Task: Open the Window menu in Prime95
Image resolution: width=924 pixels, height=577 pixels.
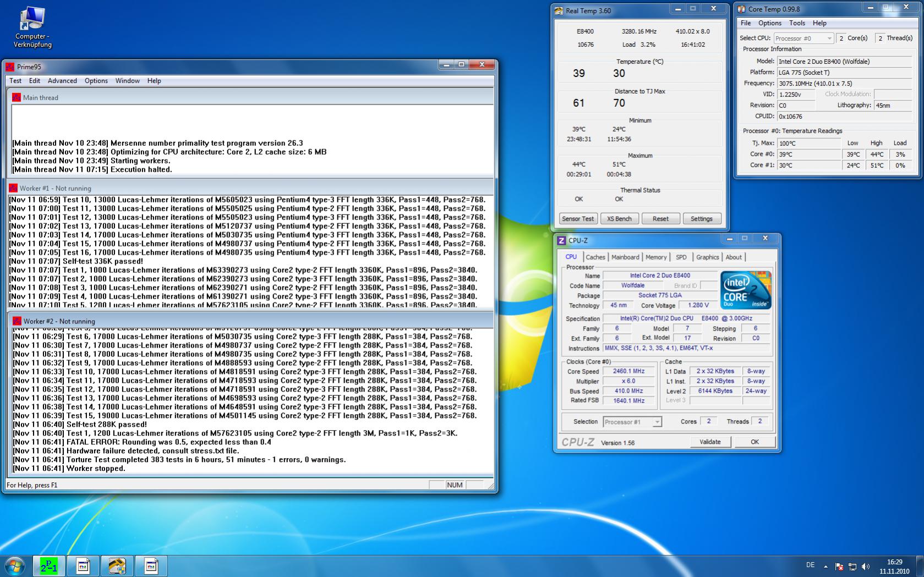Action: 128,80
